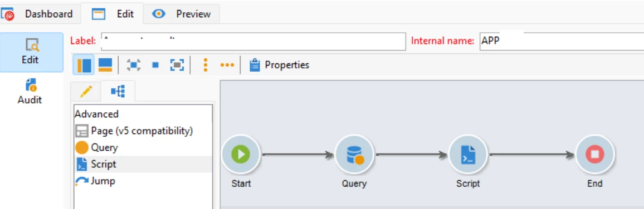Click the Page (v5 compatibility) palette icon
The height and width of the screenshot is (209, 644).
click(x=82, y=131)
